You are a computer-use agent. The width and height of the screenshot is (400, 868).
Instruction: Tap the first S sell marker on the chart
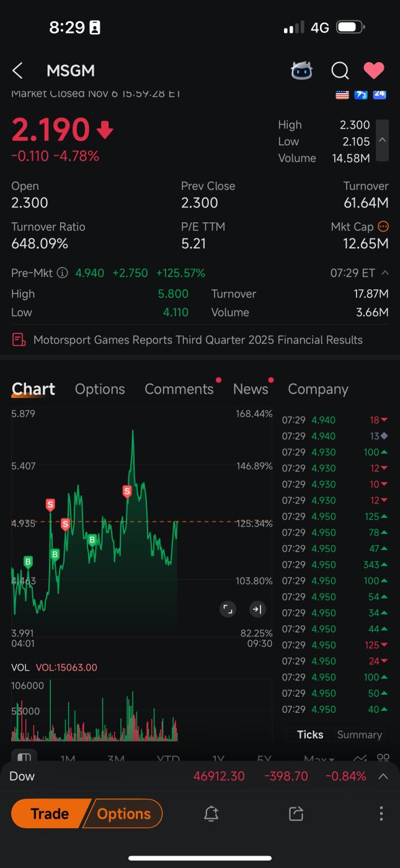point(50,504)
